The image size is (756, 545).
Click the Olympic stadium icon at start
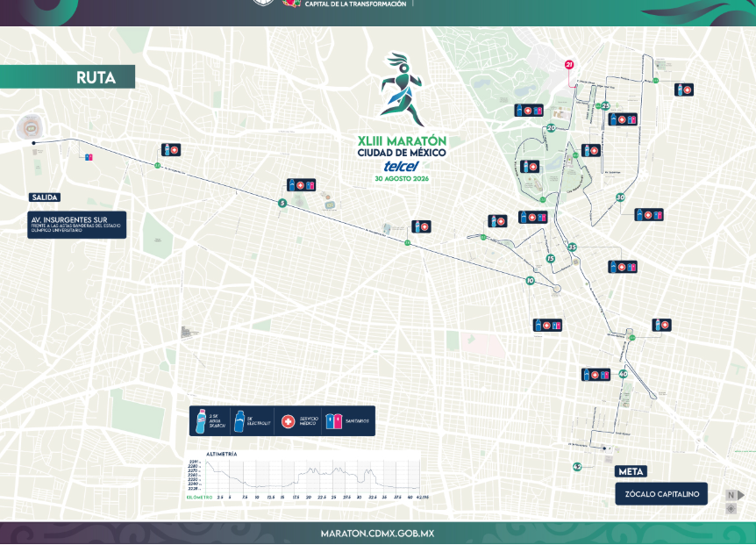click(32, 127)
